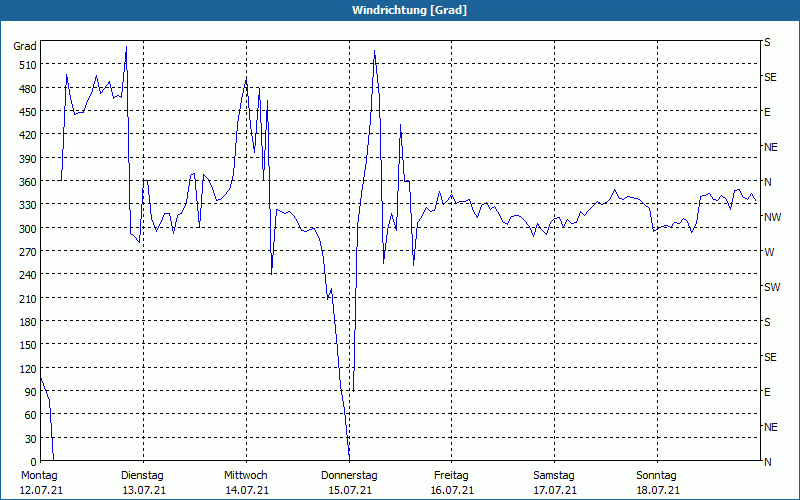Click the 'Freitag' day label

coord(451,476)
